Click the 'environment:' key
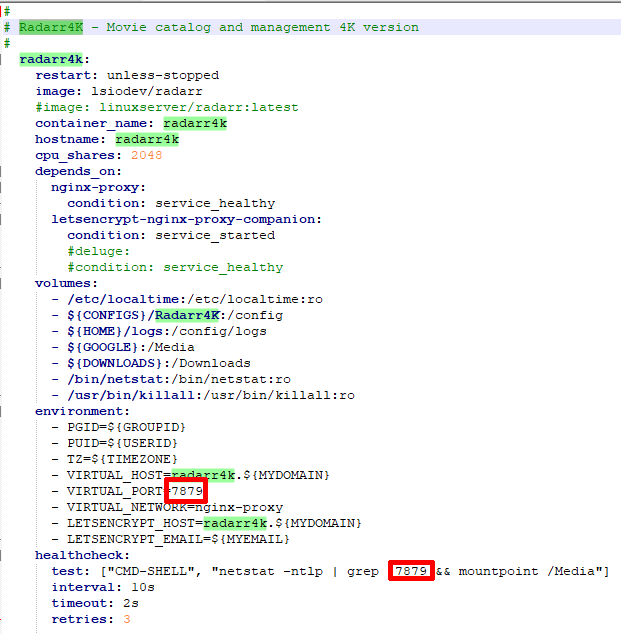Viewport: 621px width, 634px height. point(82,411)
